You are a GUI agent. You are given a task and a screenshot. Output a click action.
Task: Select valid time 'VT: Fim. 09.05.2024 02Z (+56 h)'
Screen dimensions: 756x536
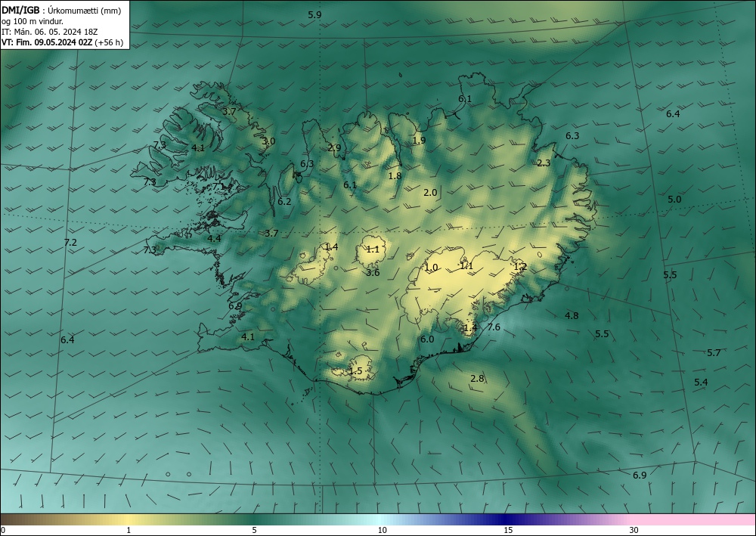(x=62, y=42)
